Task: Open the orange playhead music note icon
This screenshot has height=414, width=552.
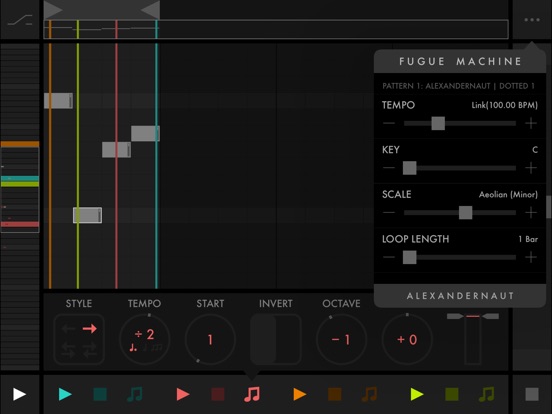Action: [369, 394]
